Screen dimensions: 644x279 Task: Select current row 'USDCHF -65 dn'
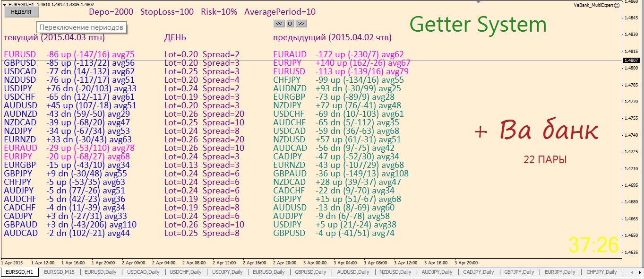pos(69,97)
